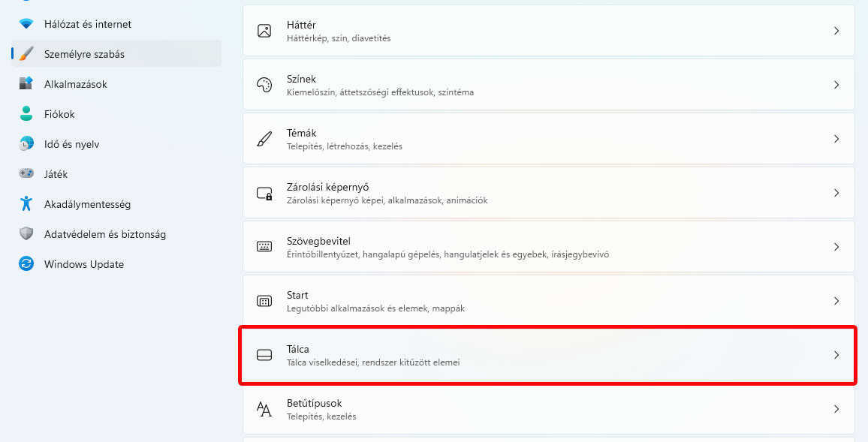Open Témák page using its chevron

(x=836, y=140)
